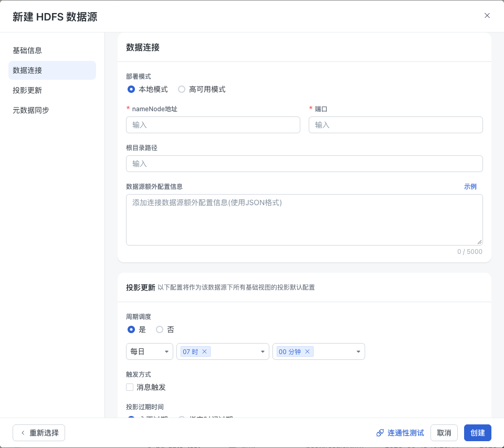Enable the 消息触发 checkbox

click(x=130, y=387)
